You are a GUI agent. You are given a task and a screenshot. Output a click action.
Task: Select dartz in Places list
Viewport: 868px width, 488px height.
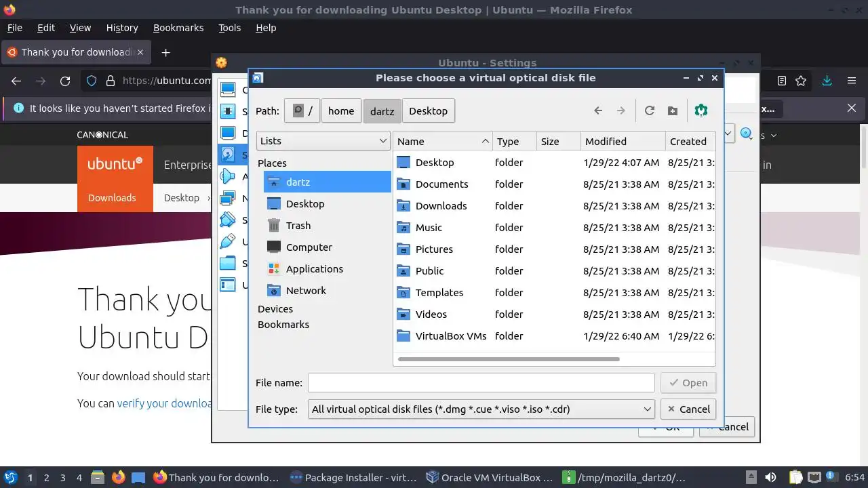328,182
